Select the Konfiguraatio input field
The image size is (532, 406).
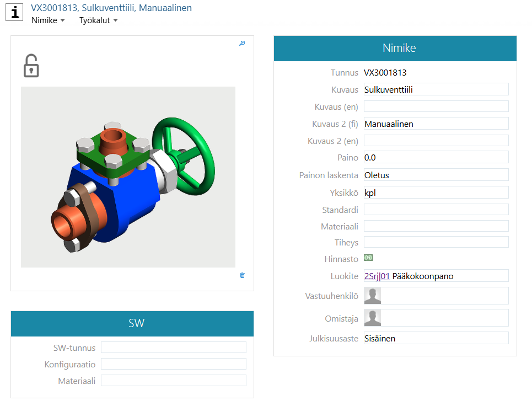click(173, 364)
